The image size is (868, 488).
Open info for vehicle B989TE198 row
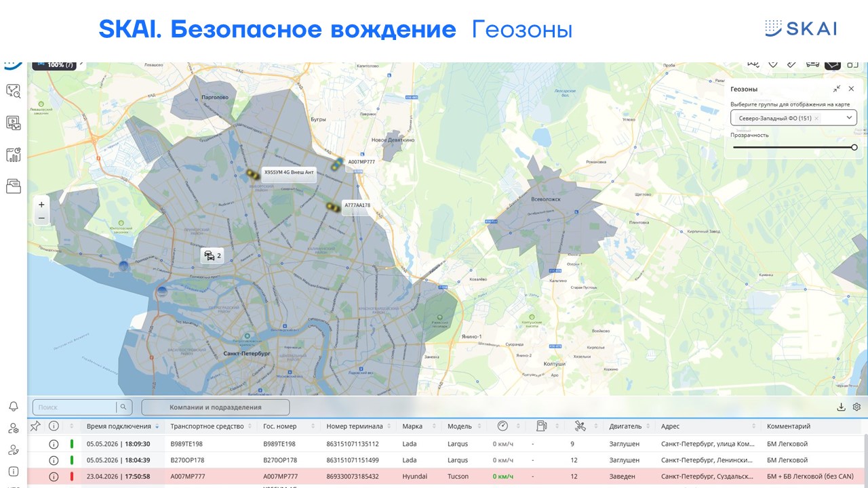coord(54,444)
